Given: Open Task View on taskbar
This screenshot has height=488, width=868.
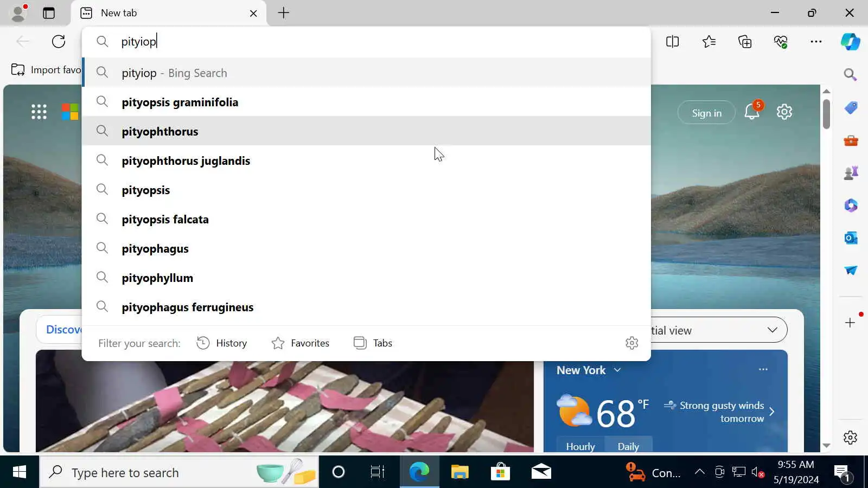Looking at the screenshot, I should click(377, 472).
